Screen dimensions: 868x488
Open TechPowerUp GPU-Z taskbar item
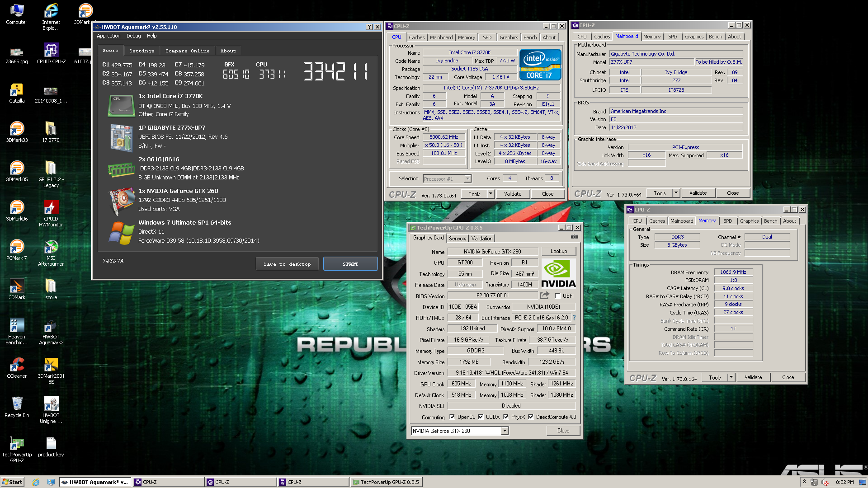click(x=387, y=482)
